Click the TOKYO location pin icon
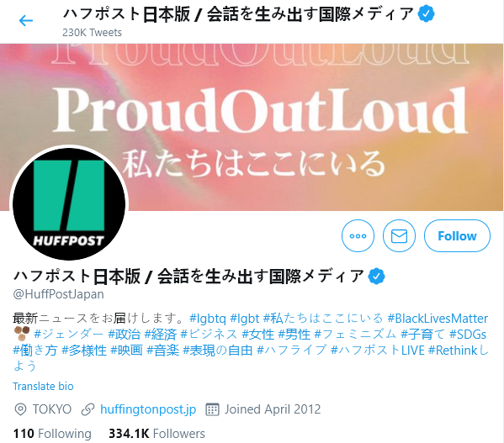504x443 pixels. [20, 409]
